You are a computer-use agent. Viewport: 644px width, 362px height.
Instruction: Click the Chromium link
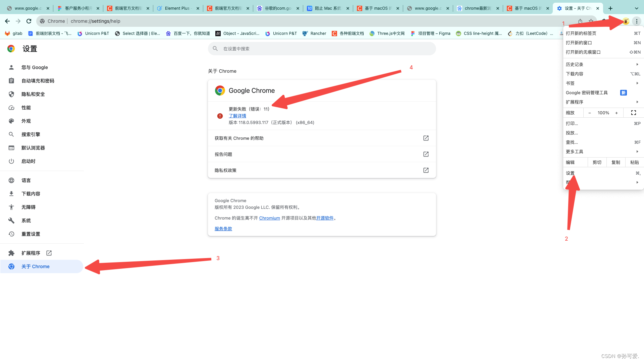pos(269,218)
